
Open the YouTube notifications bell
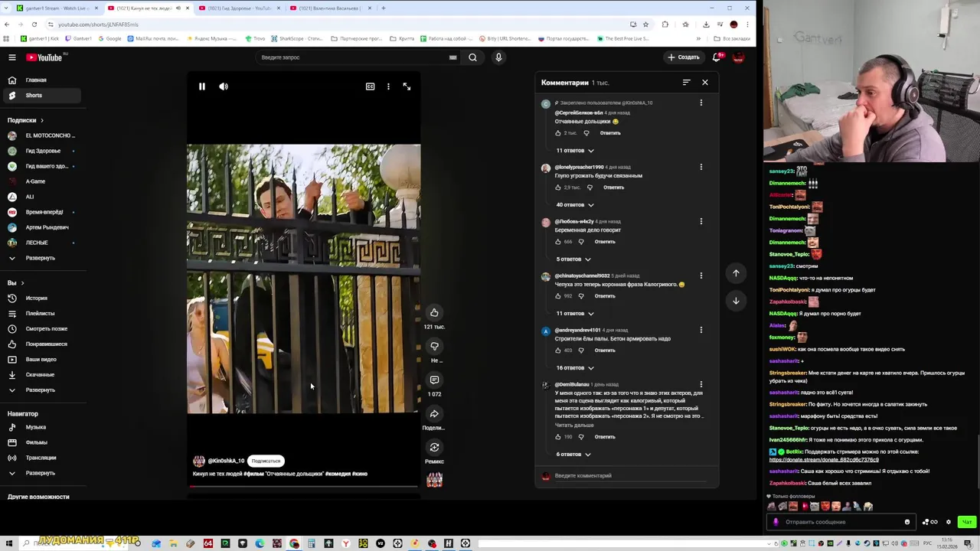click(717, 57)
